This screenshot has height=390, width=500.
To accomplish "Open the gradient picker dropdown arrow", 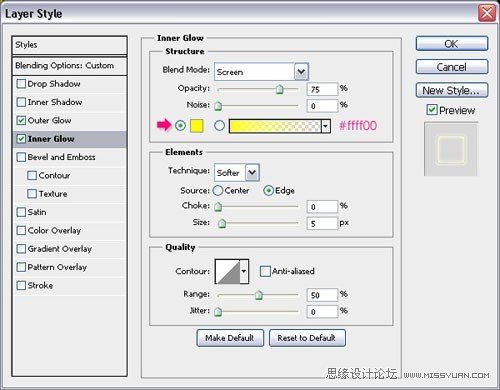I will (326, 126).
